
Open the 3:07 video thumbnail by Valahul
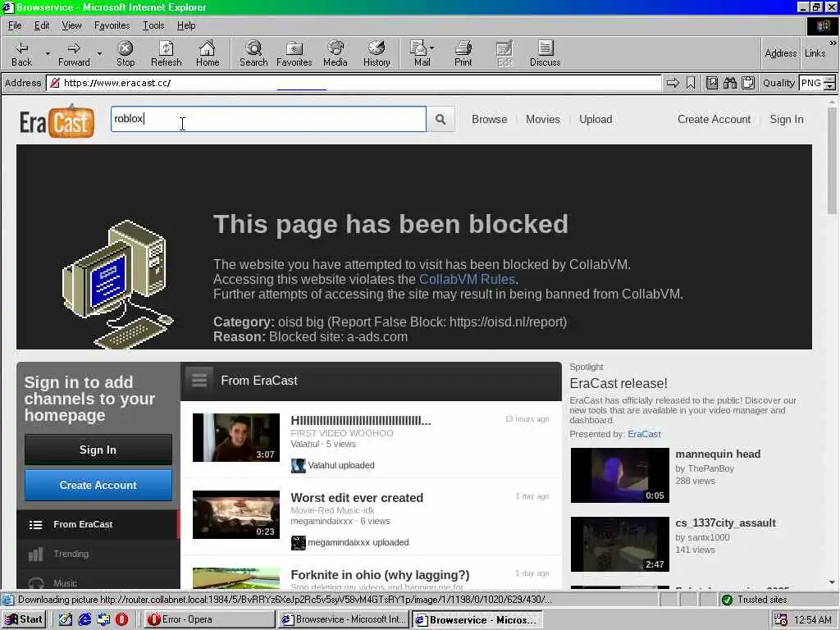coord(236,437)
